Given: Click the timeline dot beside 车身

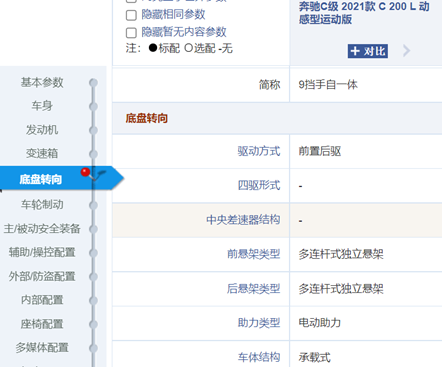Looking at the screenshot, I should (93, 106).
